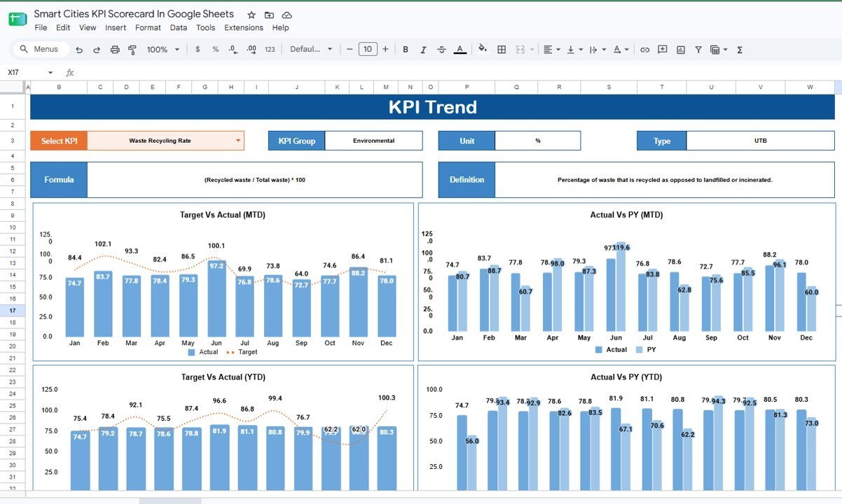Image resolution: width=842 pixels, height=504 pixels.
Task: Open the Help menu
Action: point(281,28)
